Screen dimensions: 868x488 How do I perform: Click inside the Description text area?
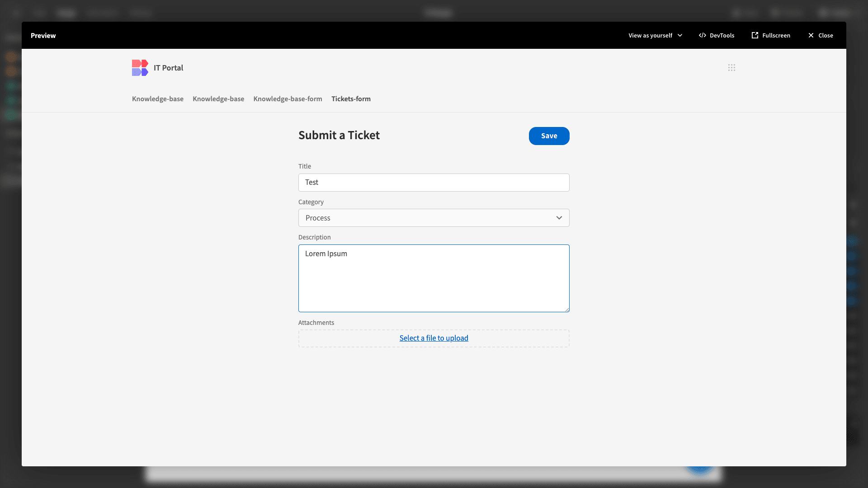(x=434, y=278)
